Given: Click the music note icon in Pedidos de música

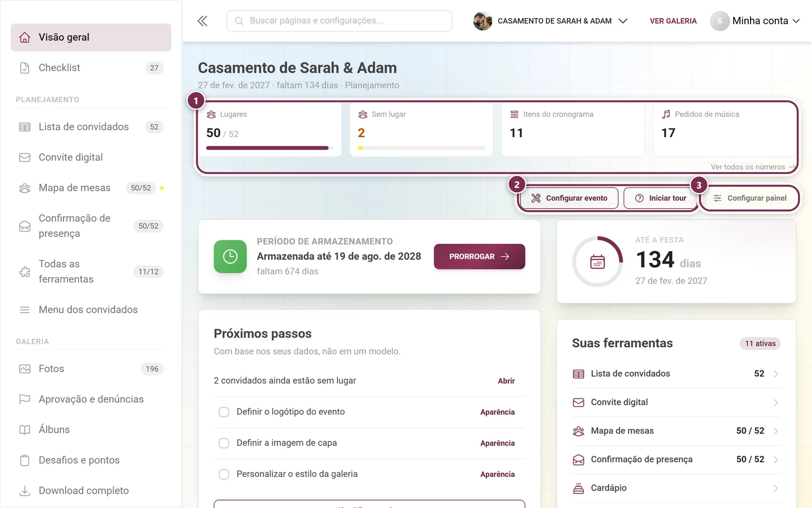Looking at the screenshot, I should coord(666,114).
